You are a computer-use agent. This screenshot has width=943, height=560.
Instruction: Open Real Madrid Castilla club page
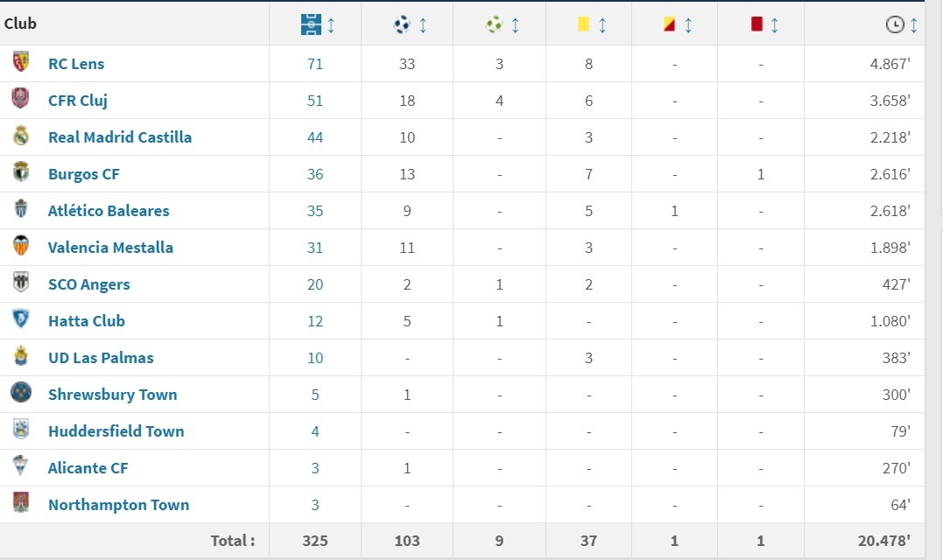coord(120,137)
